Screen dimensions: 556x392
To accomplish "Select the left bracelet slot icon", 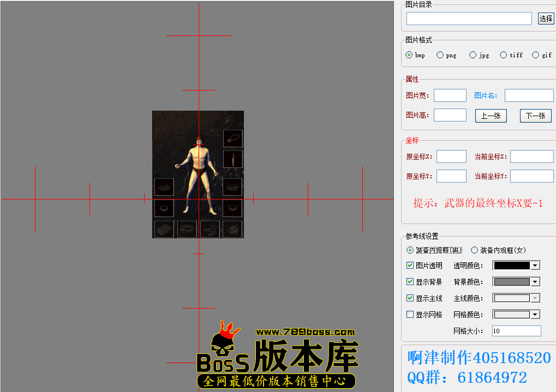I will tap(164, 186).
